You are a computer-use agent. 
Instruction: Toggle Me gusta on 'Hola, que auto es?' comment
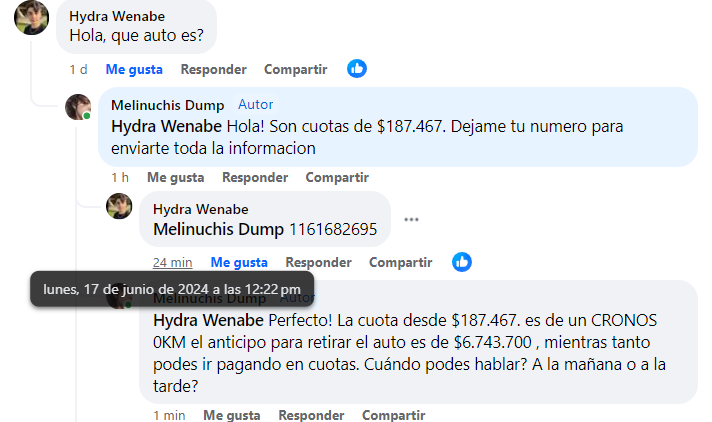tap(134, 70)
